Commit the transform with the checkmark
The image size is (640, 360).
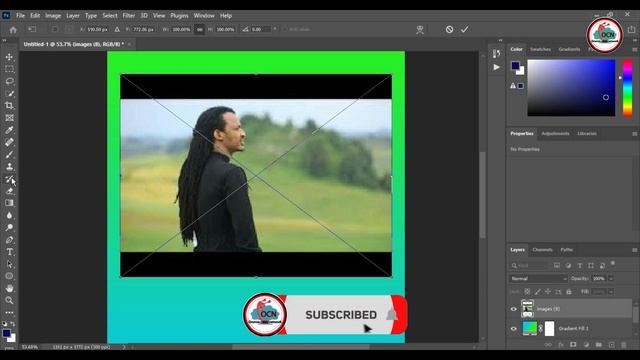click(x=464, y=29)
